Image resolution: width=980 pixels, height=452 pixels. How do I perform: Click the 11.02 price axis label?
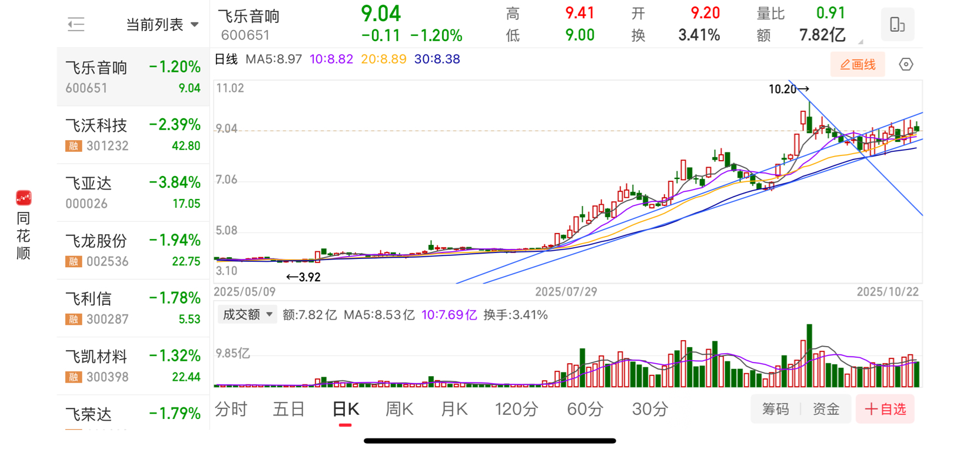[230, 88]
